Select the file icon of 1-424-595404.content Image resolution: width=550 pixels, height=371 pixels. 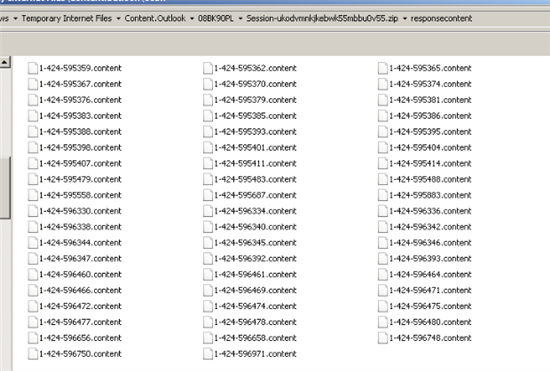(x=383, y=147)
